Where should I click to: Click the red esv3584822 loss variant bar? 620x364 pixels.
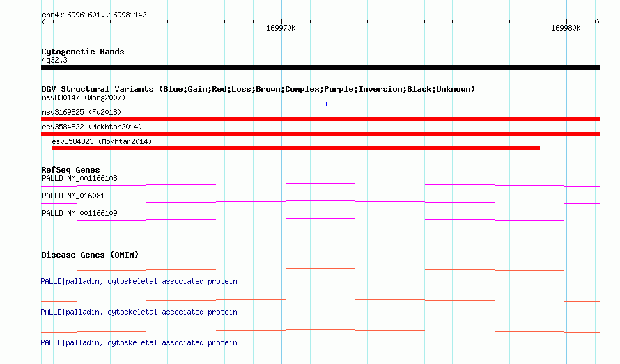tap(320, 134)
